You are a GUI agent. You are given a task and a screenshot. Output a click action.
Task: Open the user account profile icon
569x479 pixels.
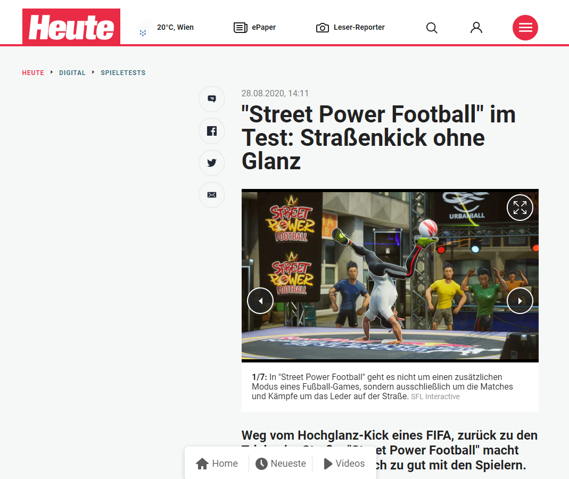pyautogui.click(x=476, y=28)
